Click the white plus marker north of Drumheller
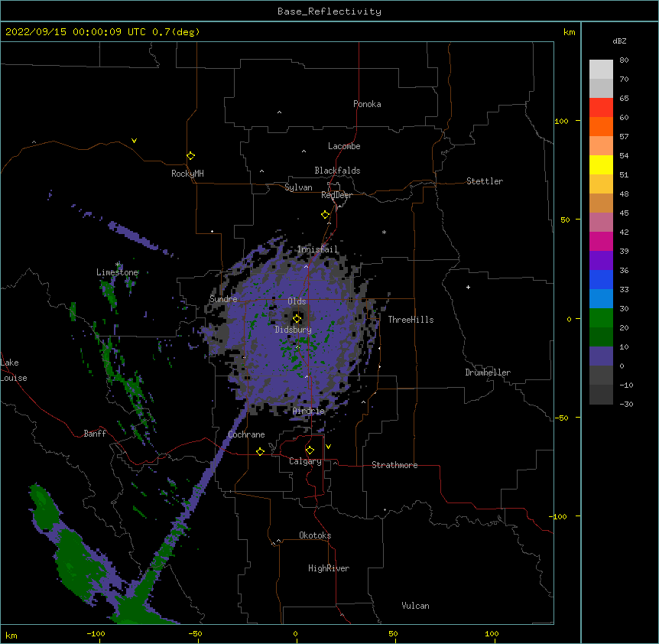 coord(468,287)
